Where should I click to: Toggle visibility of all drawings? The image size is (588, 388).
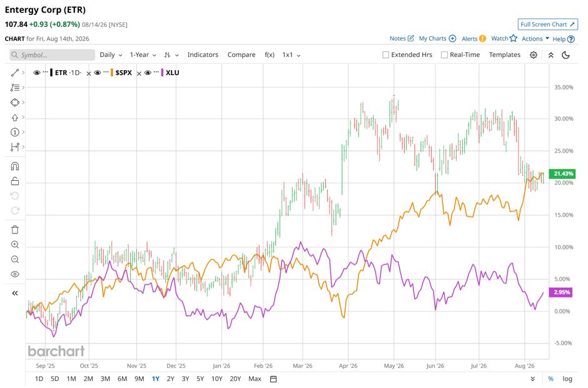coord(14,274)
